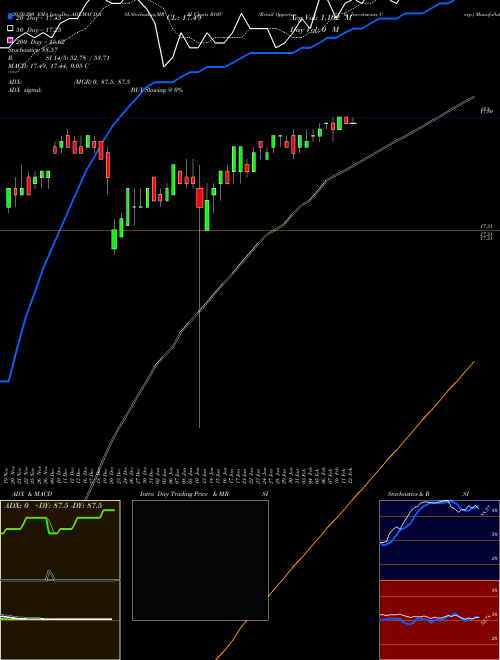Click the 'CL: 17.49' close value
Viewport: 500px width, 660px height.
184,18
